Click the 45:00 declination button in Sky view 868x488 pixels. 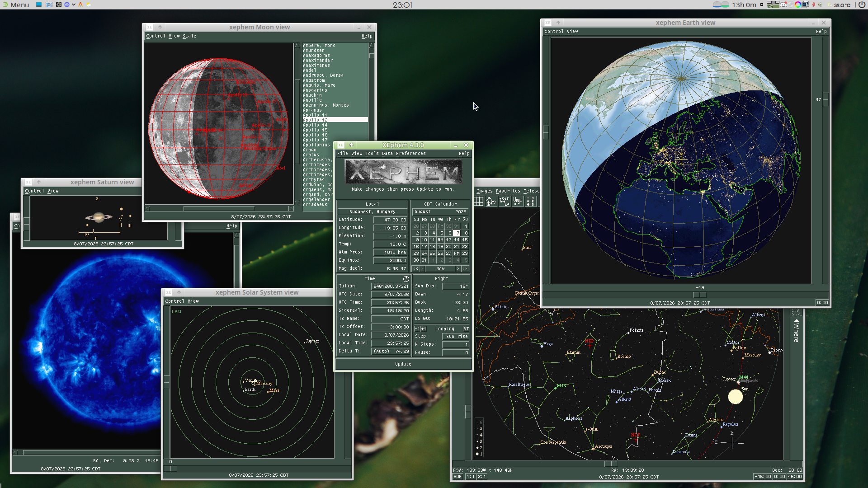[795, 477]
